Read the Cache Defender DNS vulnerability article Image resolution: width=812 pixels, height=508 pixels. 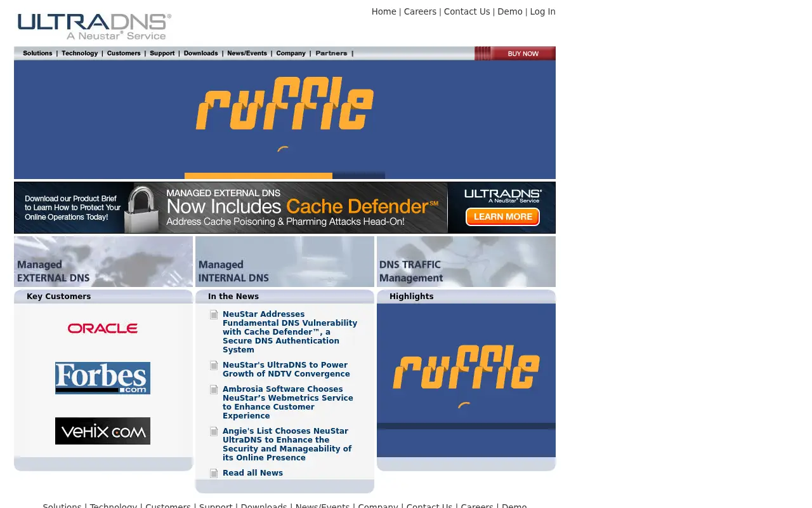(290, 332)
